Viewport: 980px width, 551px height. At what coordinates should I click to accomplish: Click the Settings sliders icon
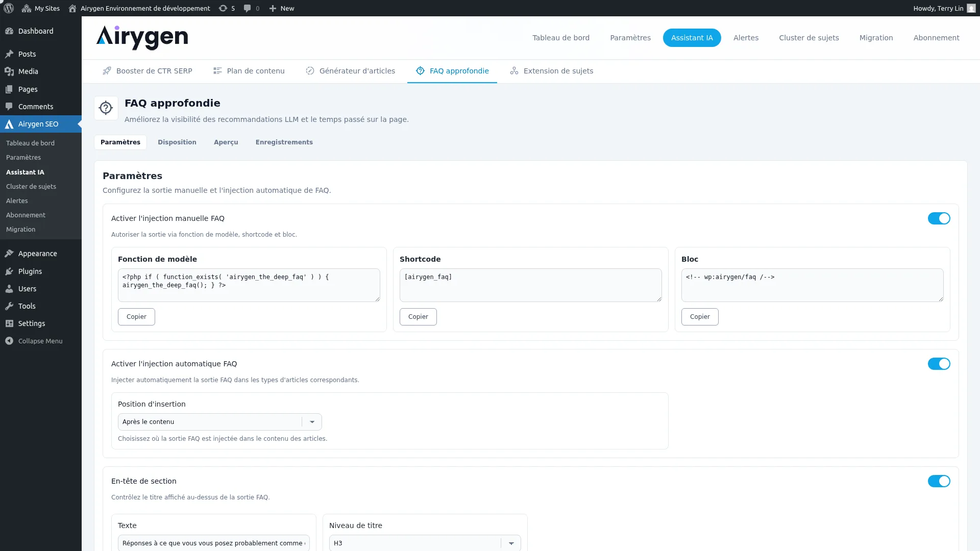[x=9, y=323]
